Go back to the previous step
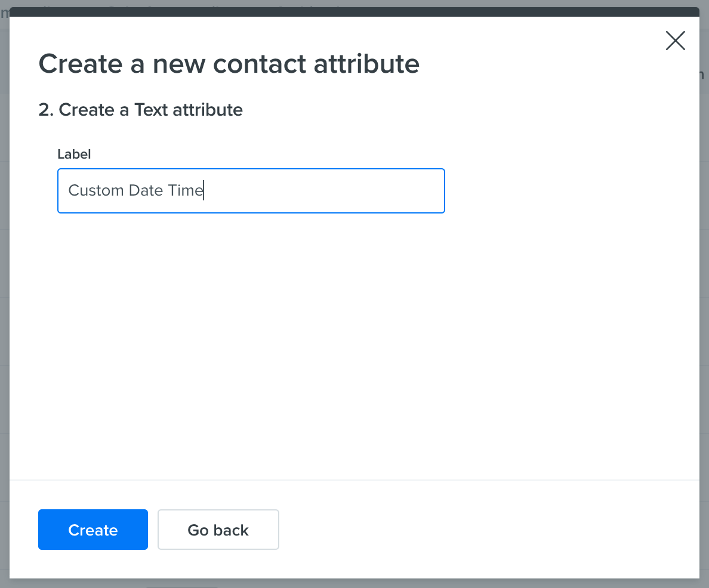The height and width of the screenshot is (588, 709). coord(218,530)
